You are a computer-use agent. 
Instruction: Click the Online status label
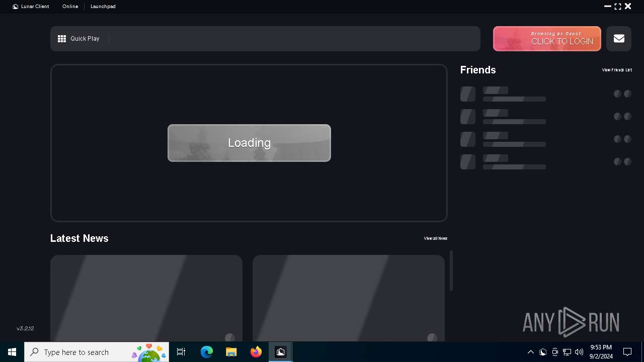point(70,7)
